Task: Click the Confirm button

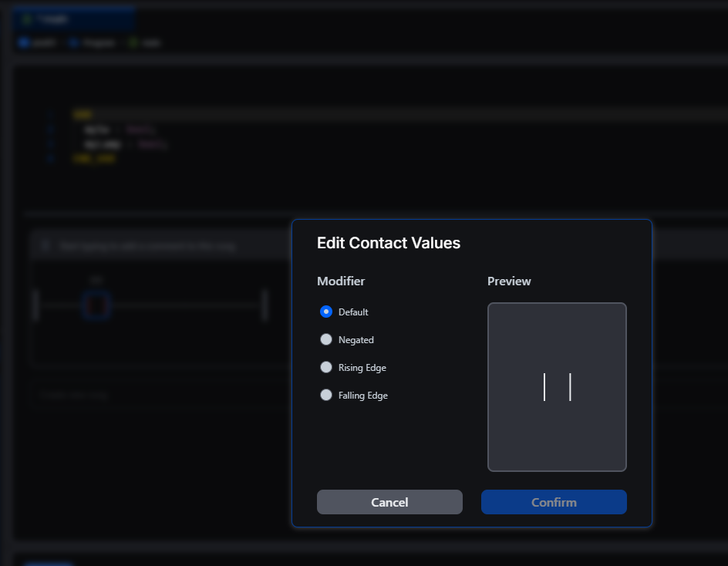Action: coord(554,502)
